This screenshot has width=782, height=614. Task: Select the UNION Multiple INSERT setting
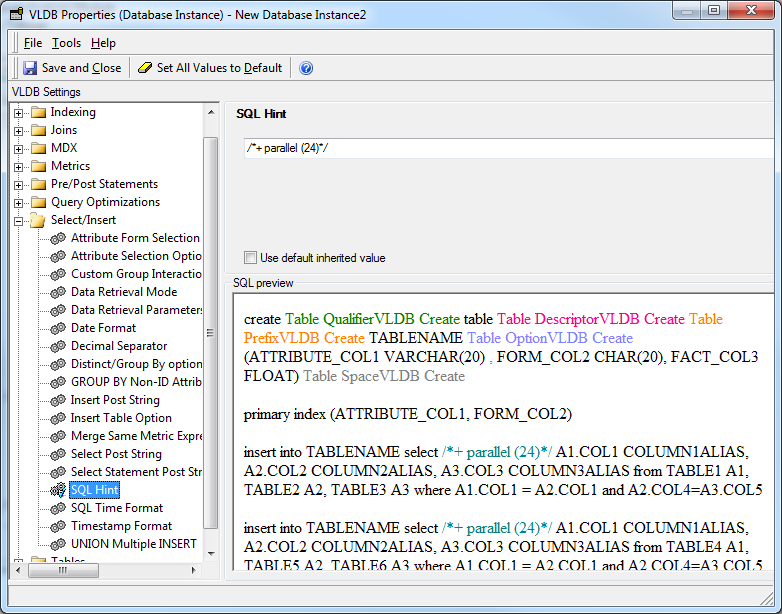[133, 544]
